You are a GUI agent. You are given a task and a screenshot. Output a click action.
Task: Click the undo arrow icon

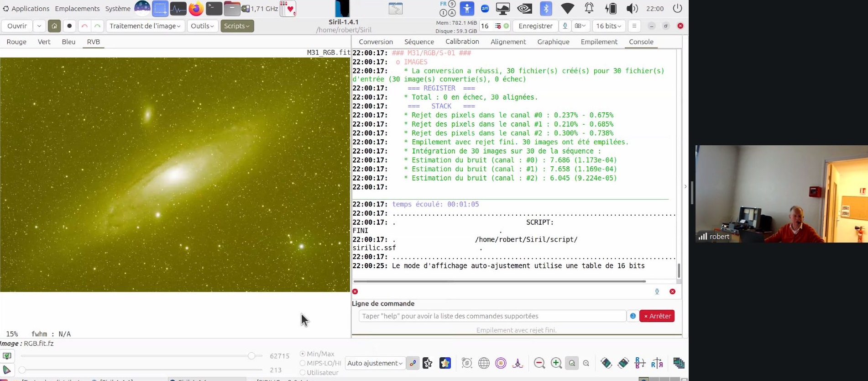[x=84, y=26]
